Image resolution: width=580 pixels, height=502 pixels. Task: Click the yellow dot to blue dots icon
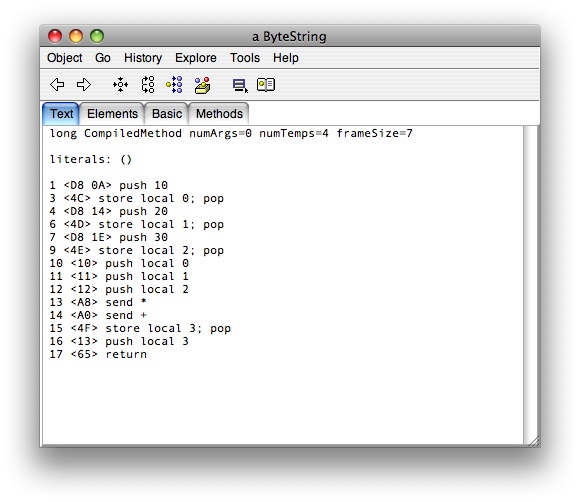click(x=174, y=85)
